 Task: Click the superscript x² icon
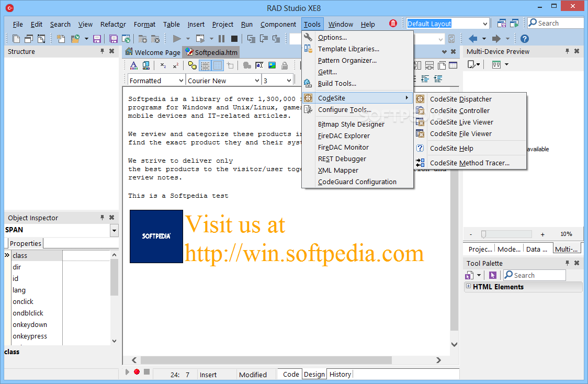(175, 65)
